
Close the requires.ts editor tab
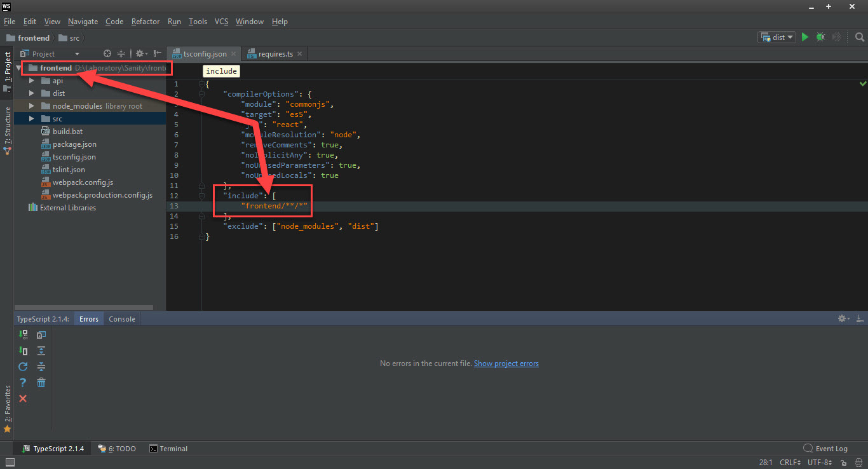pyautogui.click(x=300, y=54)
